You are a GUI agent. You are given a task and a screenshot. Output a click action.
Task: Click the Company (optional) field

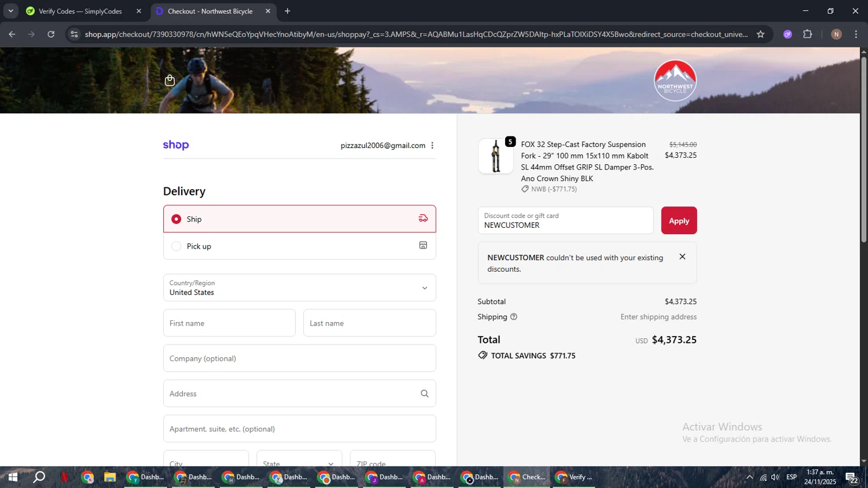300,358
